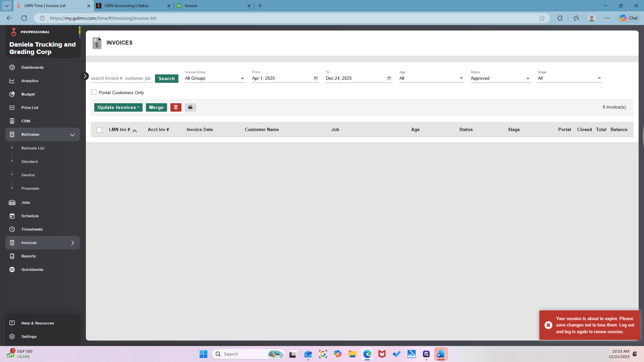Sort by the Status column header
Image resolution: width=644 pixels, height=362 pixels.
coord(466,130)
